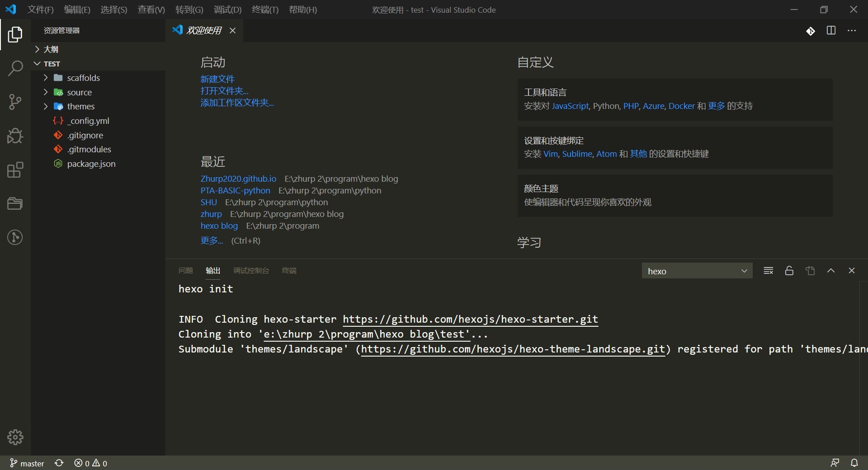The width and height of the screenshot is (868, 470).
Task: Switch to the Terminal panel tab
Action: 289,271
